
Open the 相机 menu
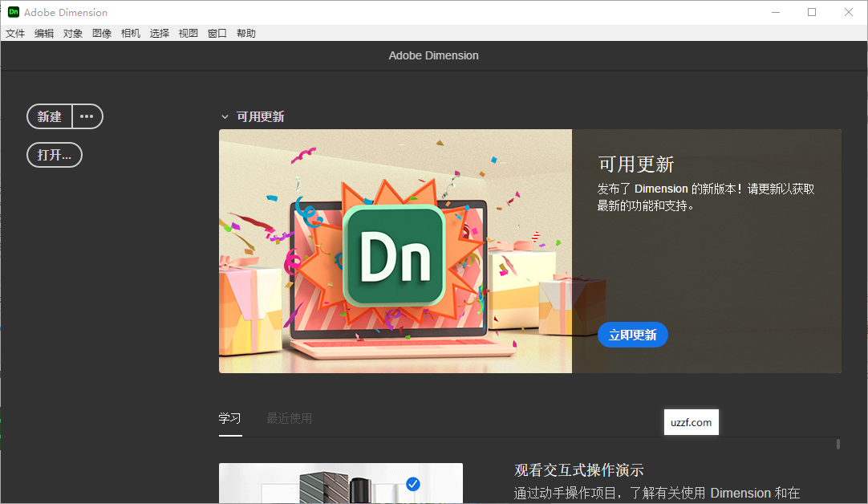[130, 33]
